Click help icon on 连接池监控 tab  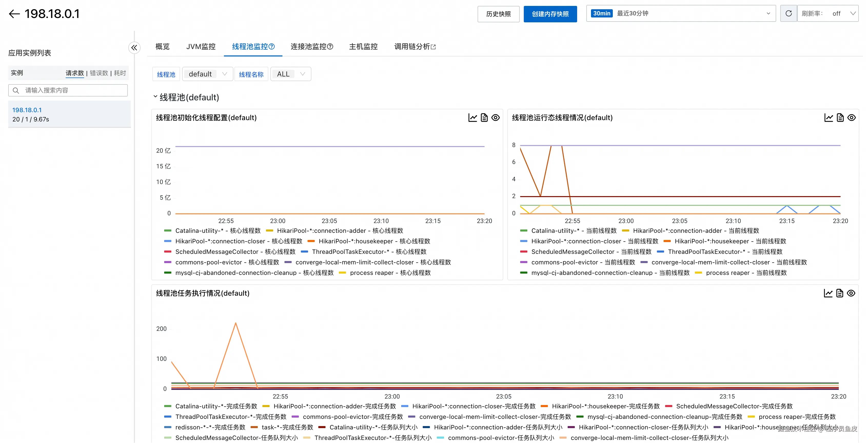point(330,46)
